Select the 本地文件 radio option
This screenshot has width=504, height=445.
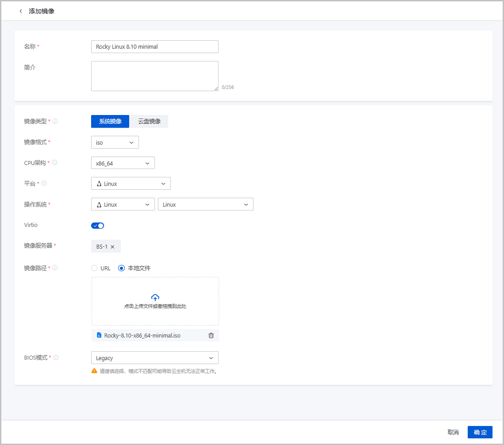(x=122, y=268)
